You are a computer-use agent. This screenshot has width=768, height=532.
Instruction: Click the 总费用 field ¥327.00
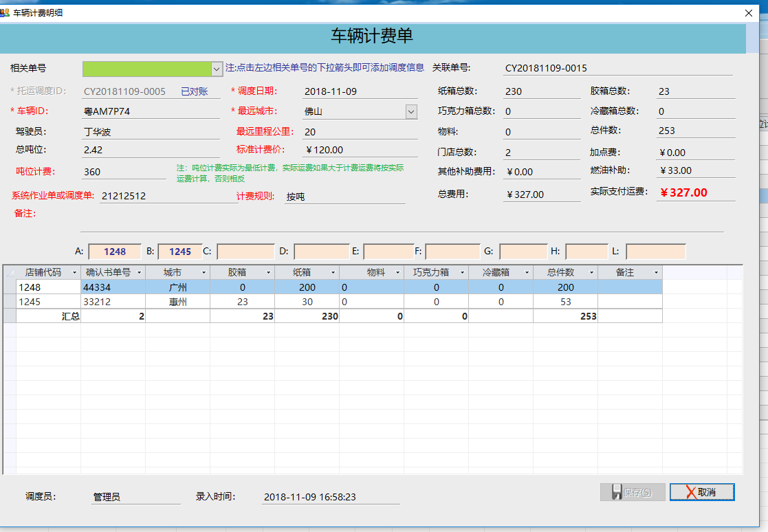click(x=542, y=195)
